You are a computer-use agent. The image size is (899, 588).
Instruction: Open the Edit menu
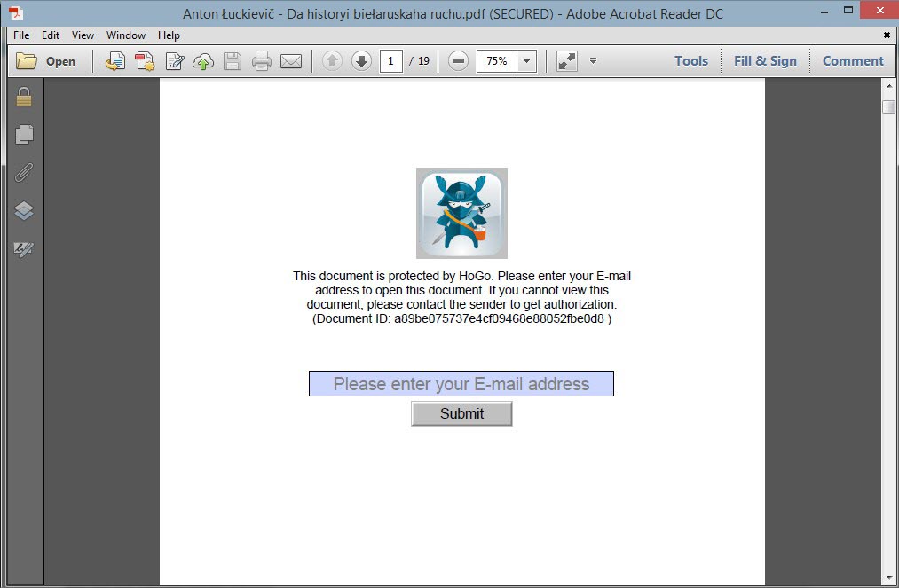[x=51, y=35]
